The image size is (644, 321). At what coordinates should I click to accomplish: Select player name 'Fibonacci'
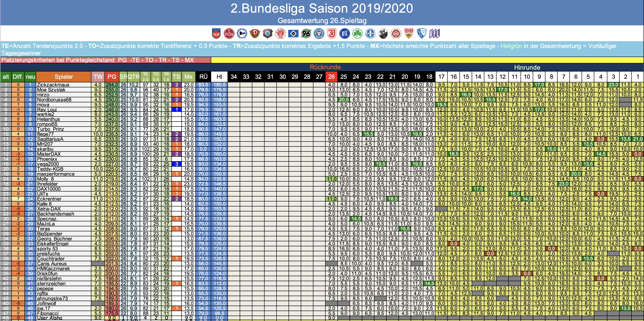pos(48,313)
